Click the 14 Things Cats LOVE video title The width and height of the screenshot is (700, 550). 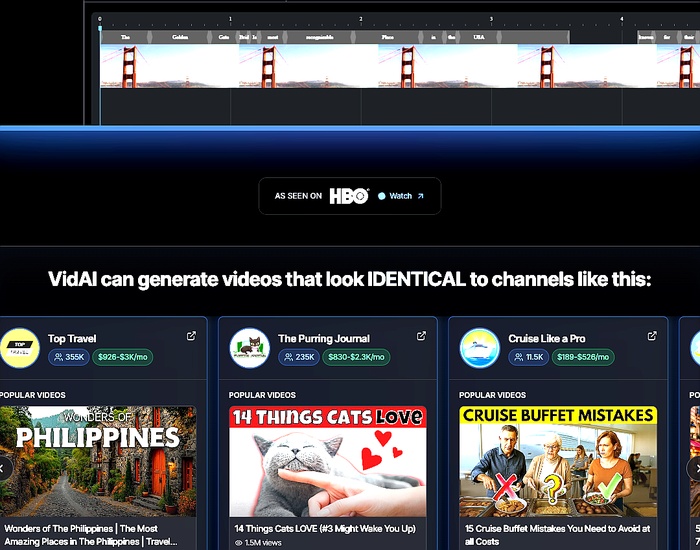[x=325, y=529]
